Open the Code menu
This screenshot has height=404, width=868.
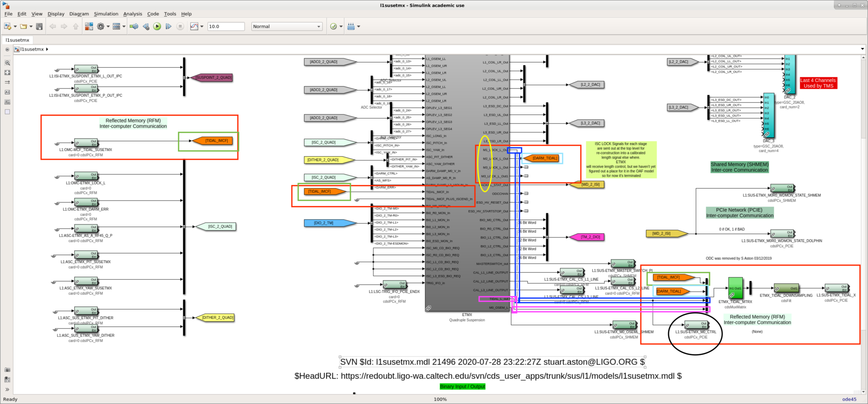point(153,14)
